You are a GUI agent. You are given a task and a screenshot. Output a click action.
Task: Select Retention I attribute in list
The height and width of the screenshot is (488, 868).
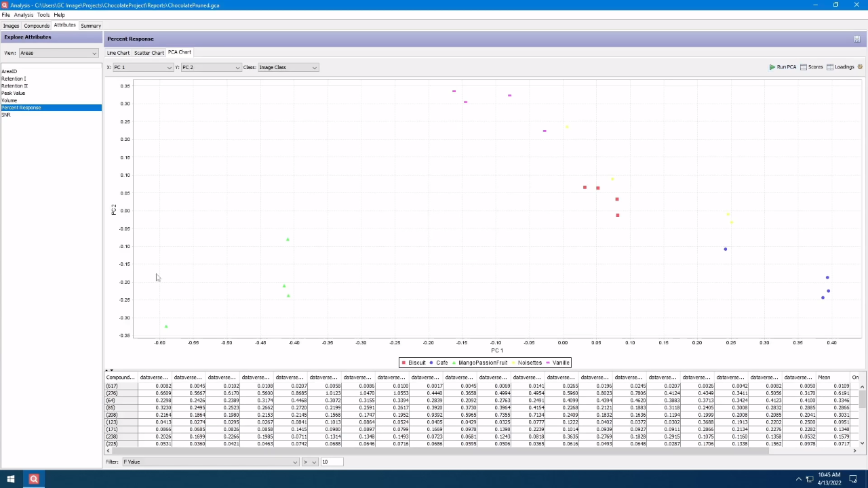(x=14, y=79)
